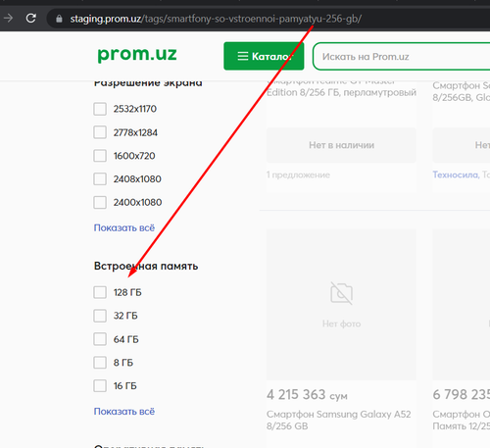This screenshot has height=448, width=490.
Task: Open 'Смартфон Samsung Galaxy A52 8/256 GB' link
Action: pos(338,420)
